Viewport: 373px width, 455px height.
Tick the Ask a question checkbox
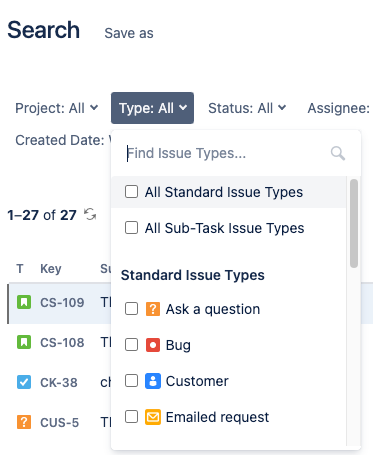131,309
